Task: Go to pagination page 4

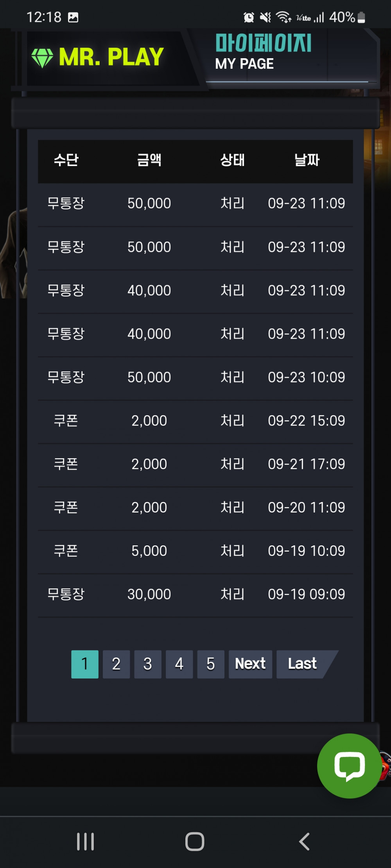Action: (179, 664)
